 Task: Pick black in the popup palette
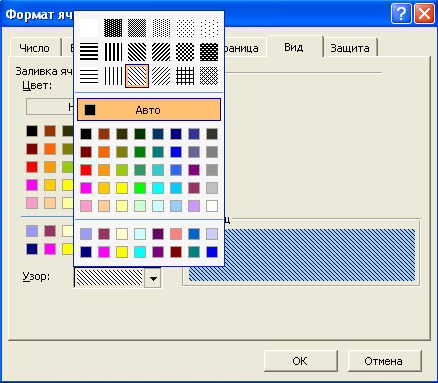(86, 134)
